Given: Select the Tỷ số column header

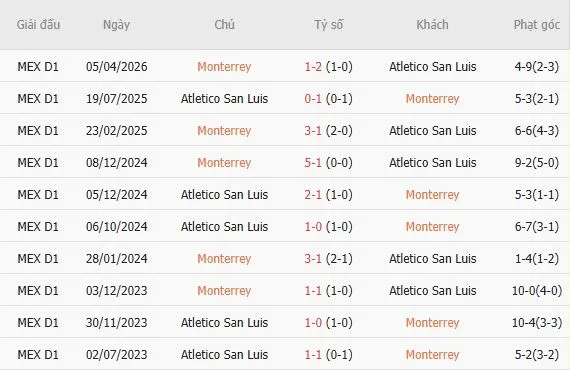Looking at the screenshot, I should click(x=329, y=25).
